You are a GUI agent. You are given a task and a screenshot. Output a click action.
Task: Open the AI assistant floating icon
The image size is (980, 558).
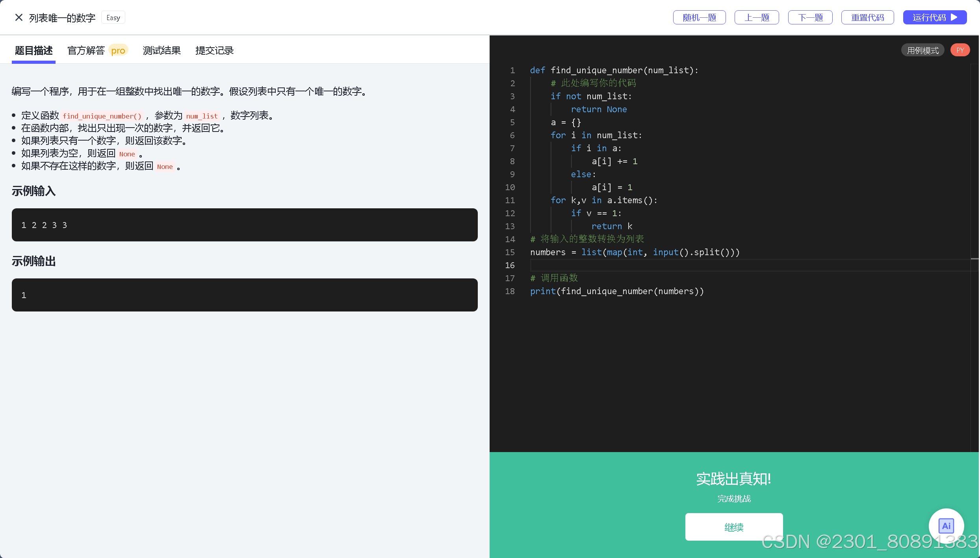point(946,525)
